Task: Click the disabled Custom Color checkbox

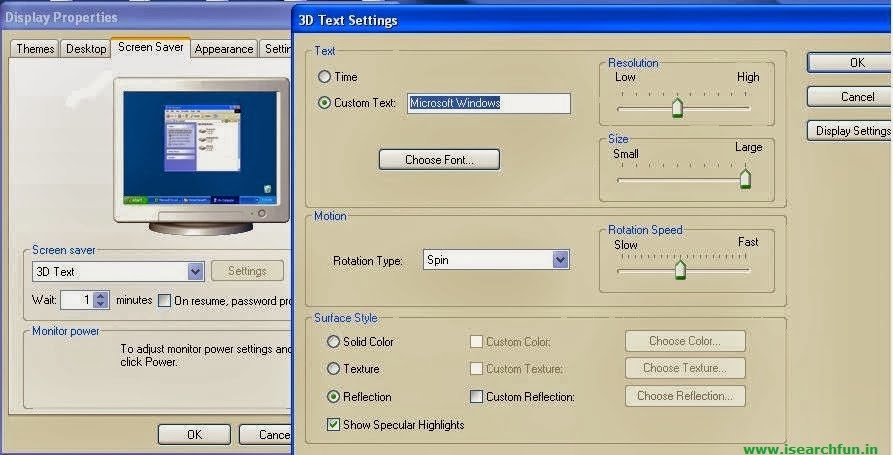Action: click(476, 342)
